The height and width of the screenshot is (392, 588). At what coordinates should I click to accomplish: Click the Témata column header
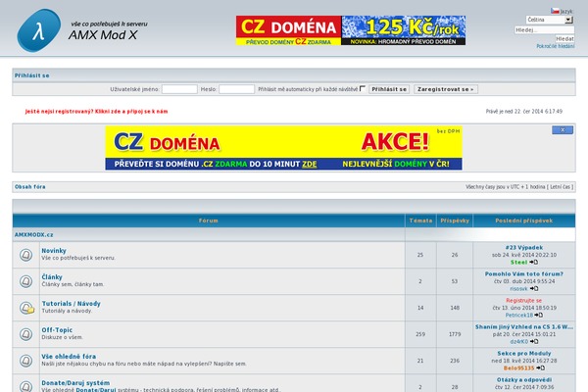[420, 220]
